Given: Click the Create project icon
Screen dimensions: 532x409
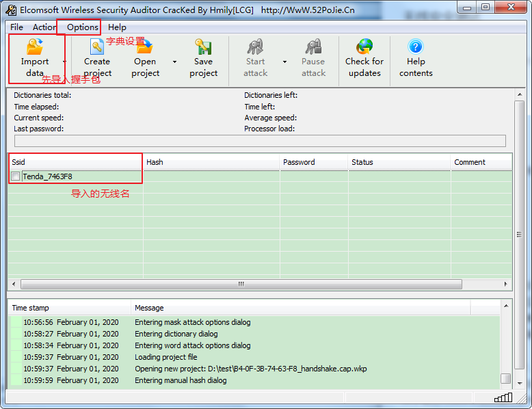Looking at the screenshot, I should pos(97,47).
